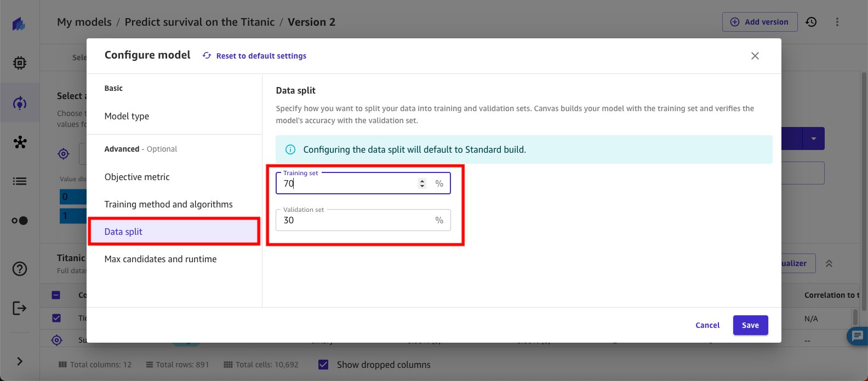868x381 pixels.
Task: Uncheck the checkbox in the N/A table row
Action: point(56,318)
